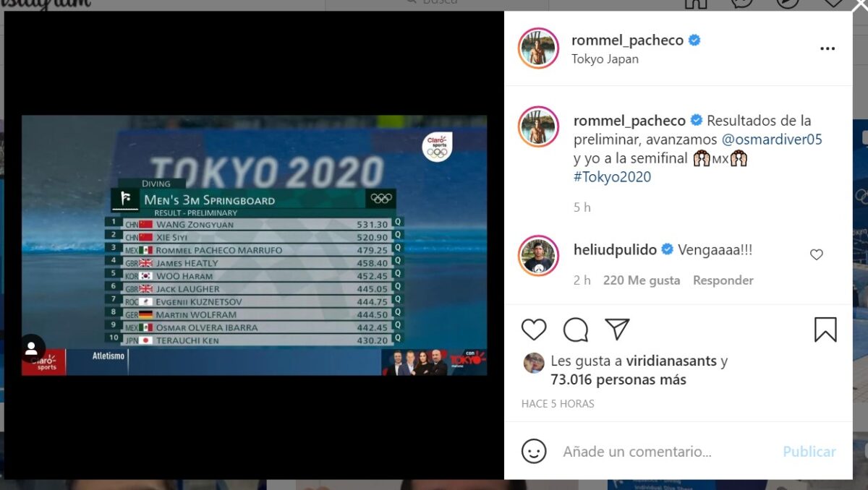The height and width of the screenshot is (490, 868).
Task: Click the Añade un comentario input field
Action: click(x=665, y=452)
